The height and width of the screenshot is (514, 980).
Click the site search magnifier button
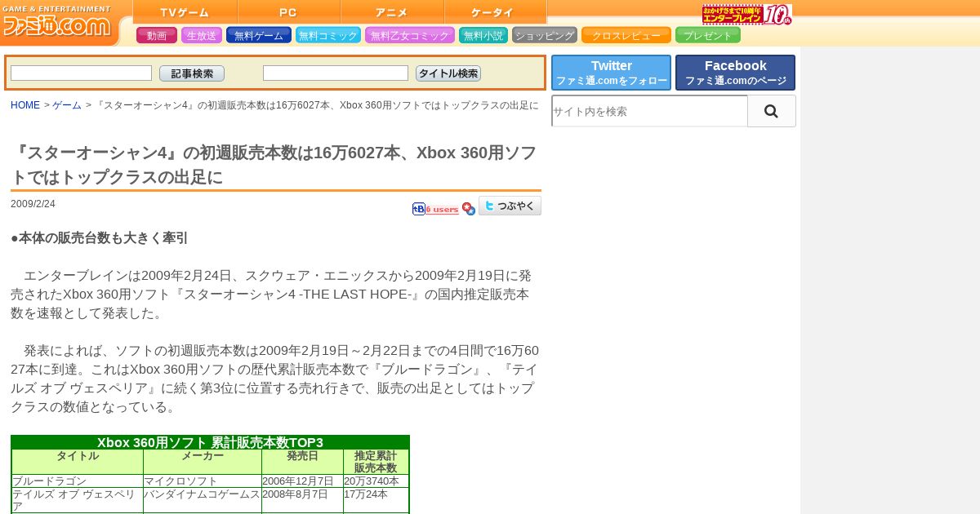pos(771,111)
